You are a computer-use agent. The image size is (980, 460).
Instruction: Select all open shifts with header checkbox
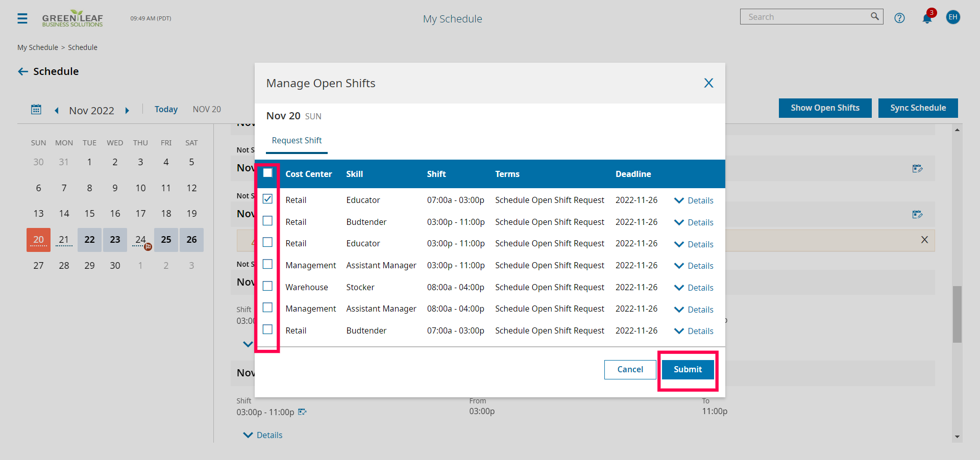point(267,173)
